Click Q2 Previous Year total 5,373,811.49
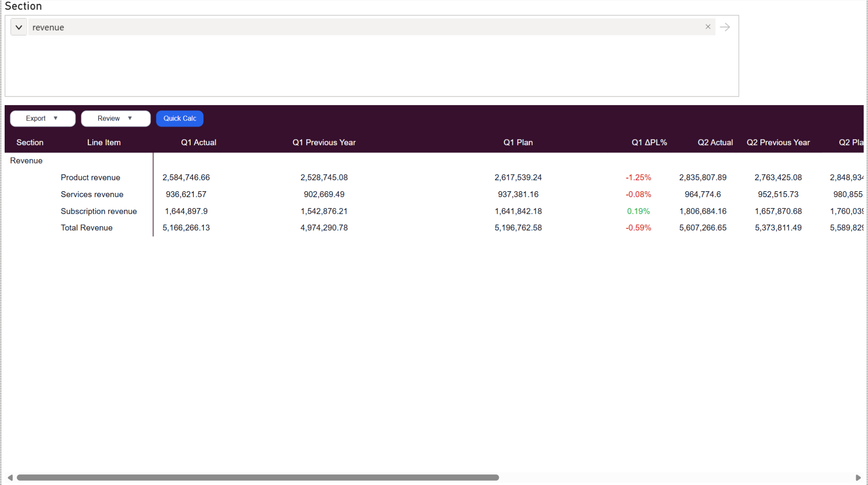 pos(778,228)
